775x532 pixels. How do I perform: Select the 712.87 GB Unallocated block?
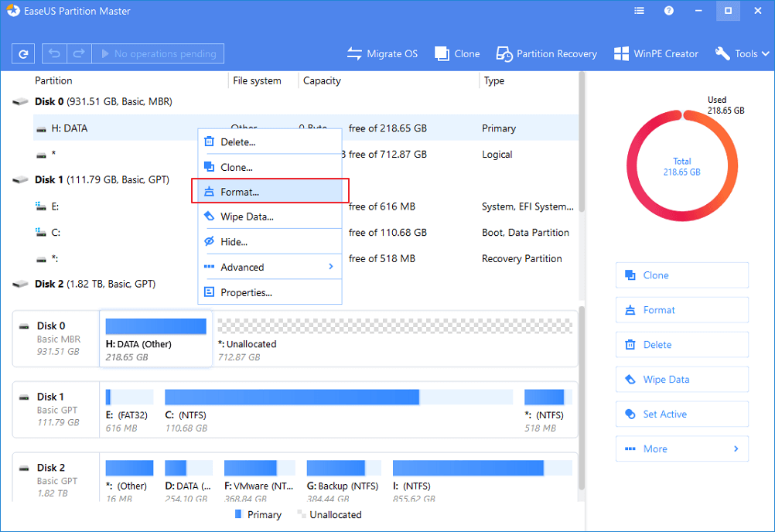coord(394,339)
